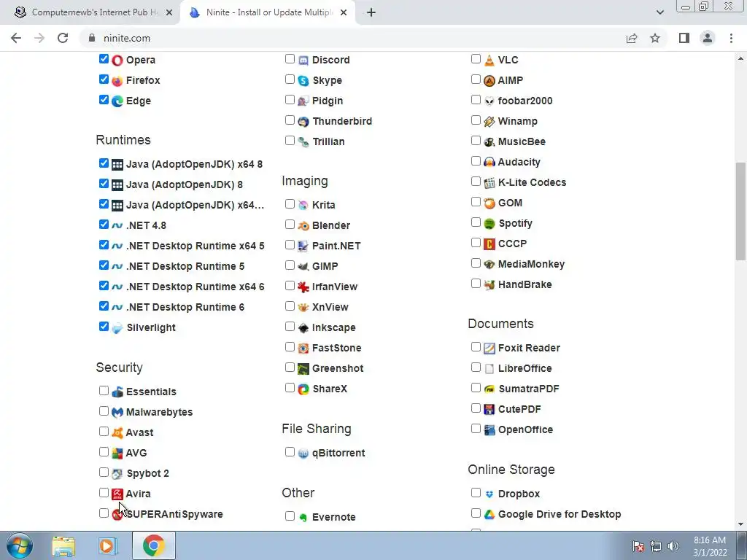
Task: Bookmark this page with star icon
Action: pos(655,38)
